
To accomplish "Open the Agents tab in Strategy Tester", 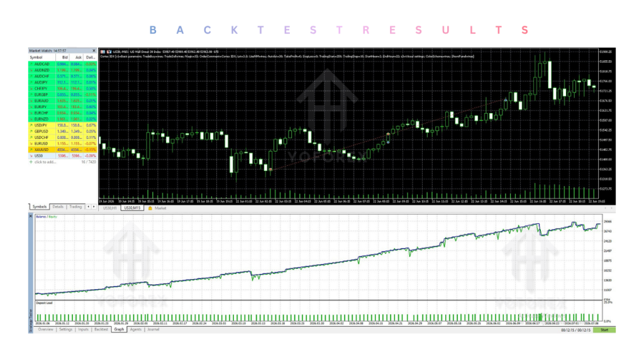I will coord(136,329).
